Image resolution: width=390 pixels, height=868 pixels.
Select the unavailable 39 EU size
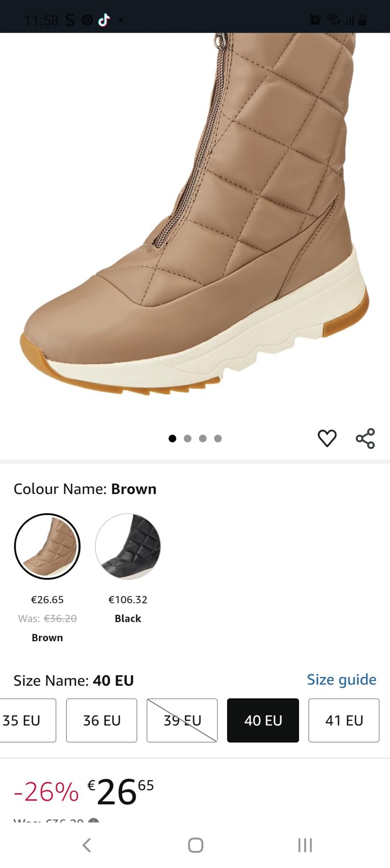[x=182, y=720]
